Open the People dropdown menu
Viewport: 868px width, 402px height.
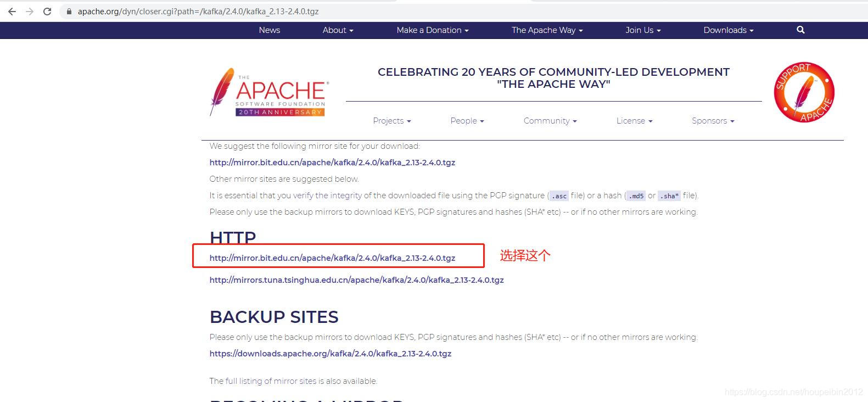click(467, 121)
